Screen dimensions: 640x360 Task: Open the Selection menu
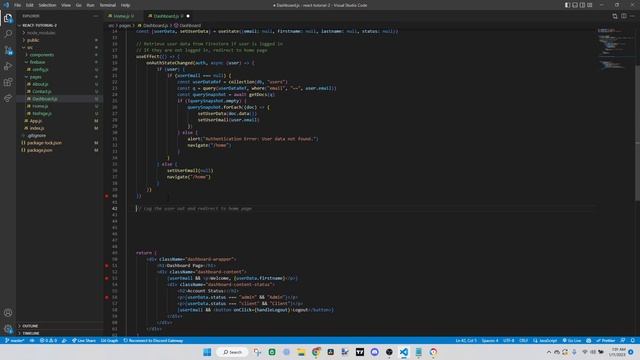[47, 5]
